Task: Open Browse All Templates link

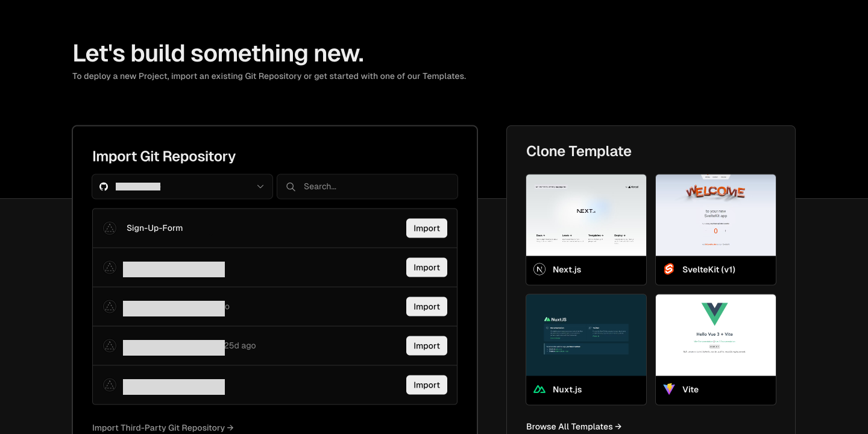Action: [x=574, y=427]
